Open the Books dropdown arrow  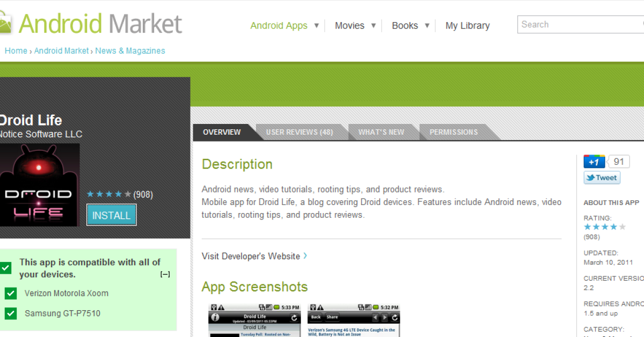point(427,25)
